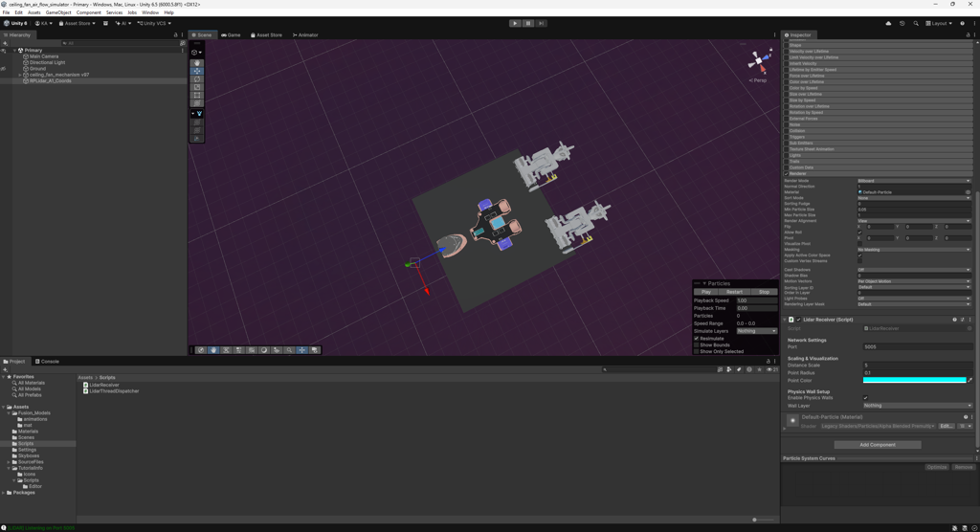Expand the ceiling_fan_mechanism v97 hierarchy item
The height and width of the screenshot is (532, 980).
click(20, 75)
